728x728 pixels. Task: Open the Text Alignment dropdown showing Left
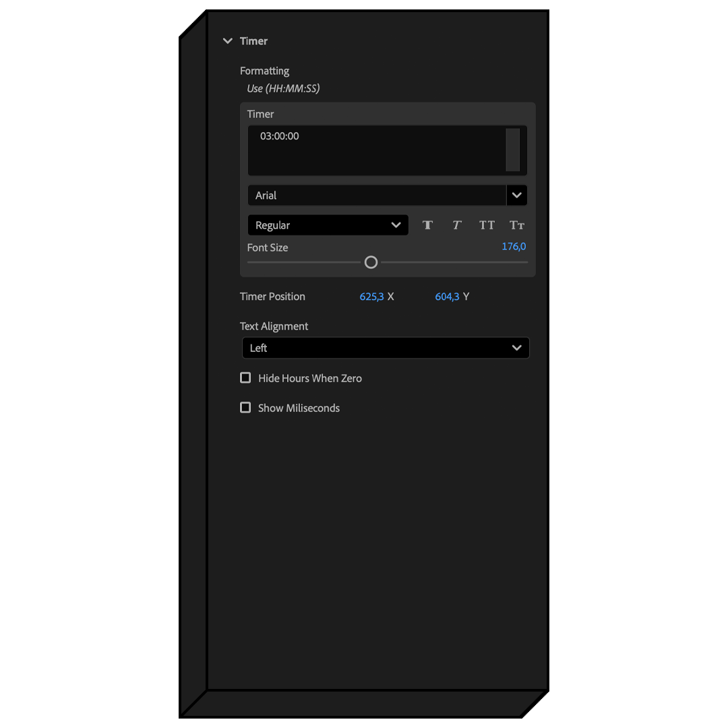click(386, 348)
